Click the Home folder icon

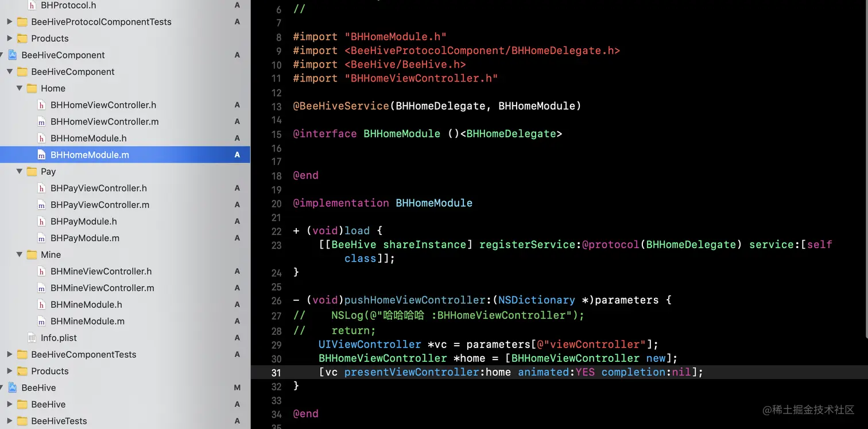click(x=32, y=88)
